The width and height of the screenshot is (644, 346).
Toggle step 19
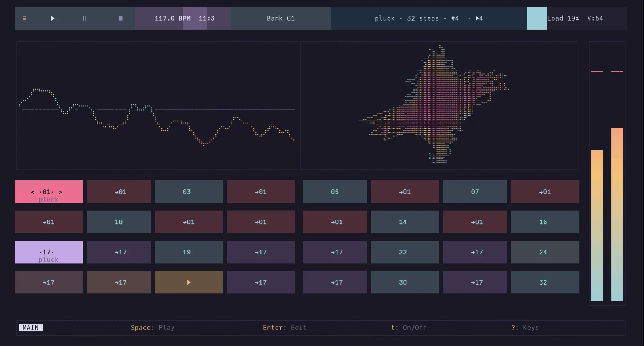point(189,252)
